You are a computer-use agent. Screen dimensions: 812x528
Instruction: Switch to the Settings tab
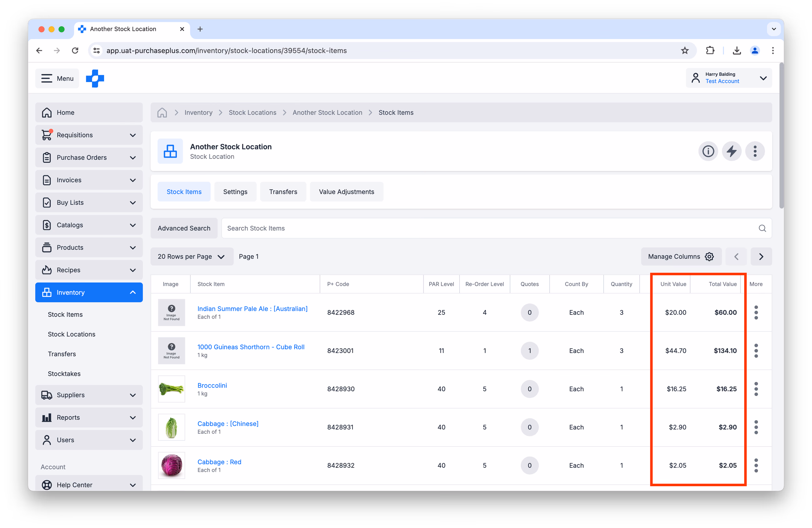click(235, 192)
